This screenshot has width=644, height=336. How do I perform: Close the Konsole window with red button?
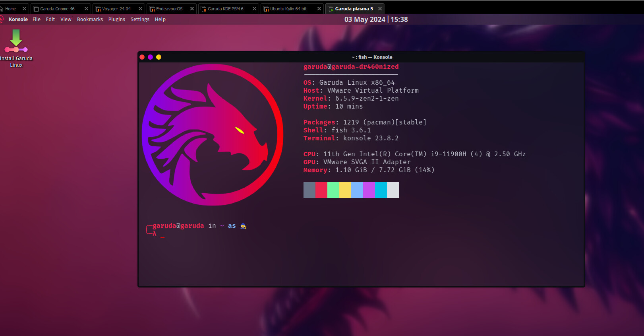[142, 57]
